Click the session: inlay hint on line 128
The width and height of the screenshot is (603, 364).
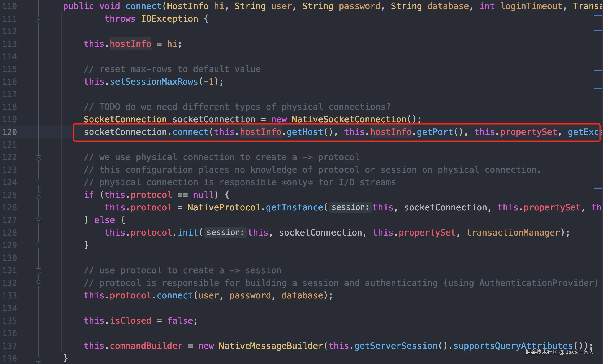pos(225,233)
